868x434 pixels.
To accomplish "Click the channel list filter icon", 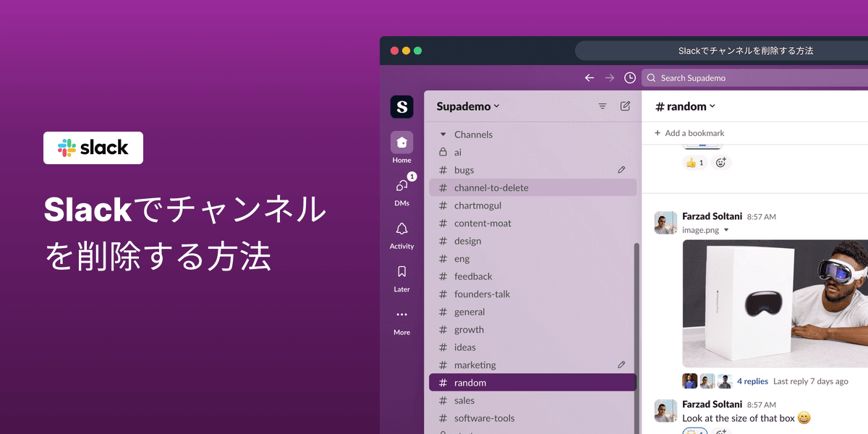I will tap(603, 106).
